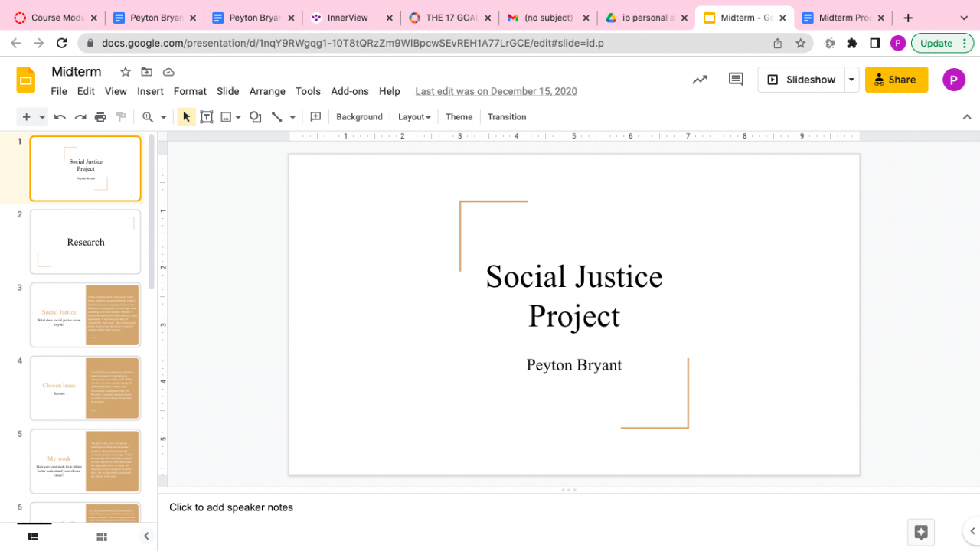Open the Insert menu
This screenshot has height=551, width=980.
[150, 91]
